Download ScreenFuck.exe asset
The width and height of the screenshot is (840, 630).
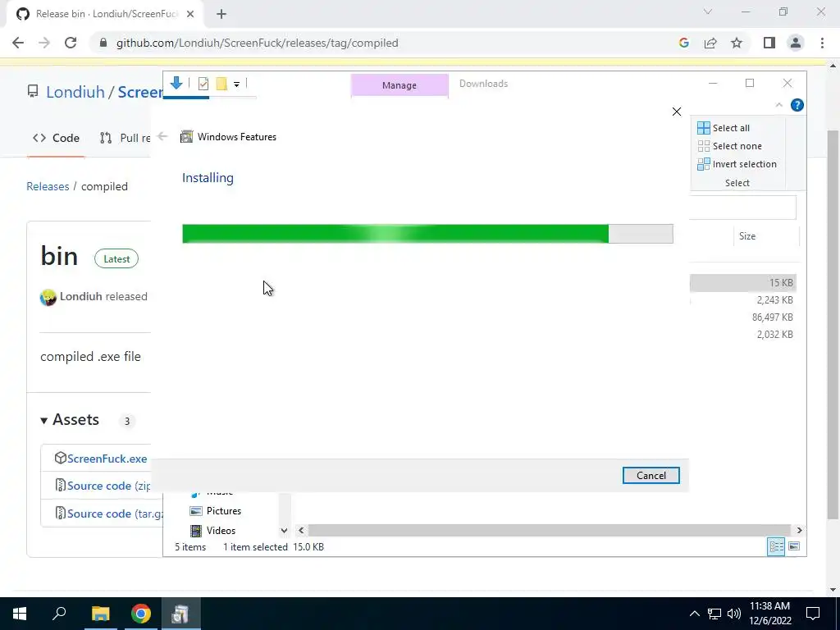107,459
